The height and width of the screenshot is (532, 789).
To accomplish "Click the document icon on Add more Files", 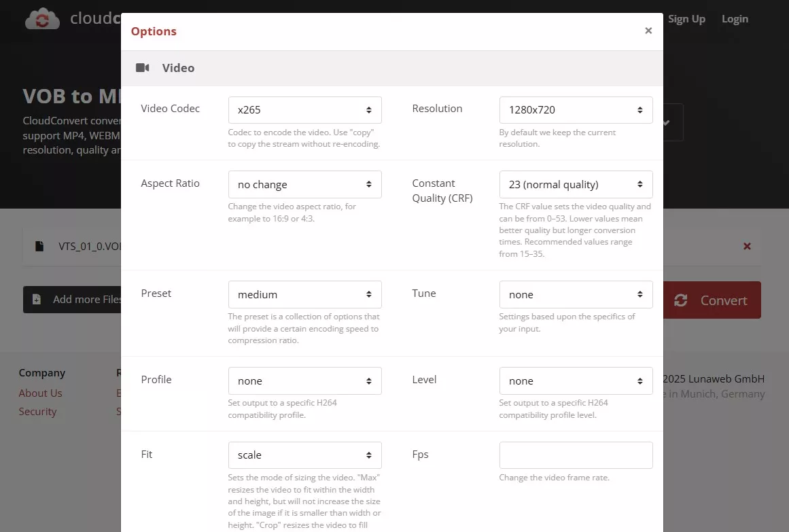I will [37, 300].
